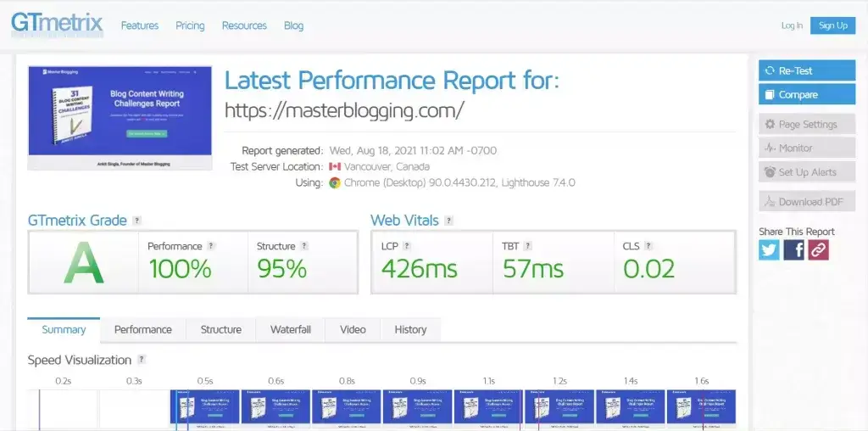Open the Pricing menu item
The height and width of the screenshot is (431, 868).
click(190, 25)
